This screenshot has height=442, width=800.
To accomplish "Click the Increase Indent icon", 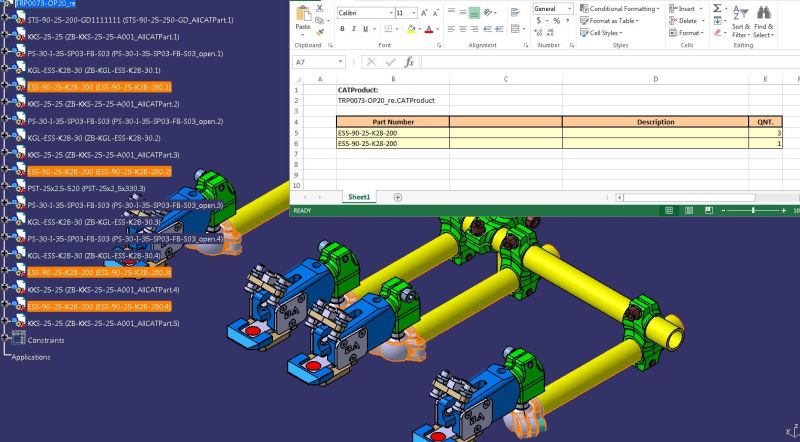I will (499, 29).
